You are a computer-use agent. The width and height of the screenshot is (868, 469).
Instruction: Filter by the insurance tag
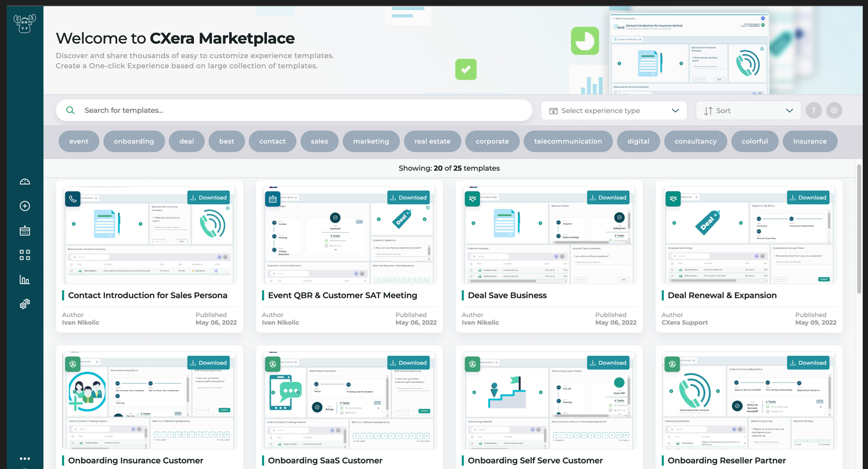(810, 142)
